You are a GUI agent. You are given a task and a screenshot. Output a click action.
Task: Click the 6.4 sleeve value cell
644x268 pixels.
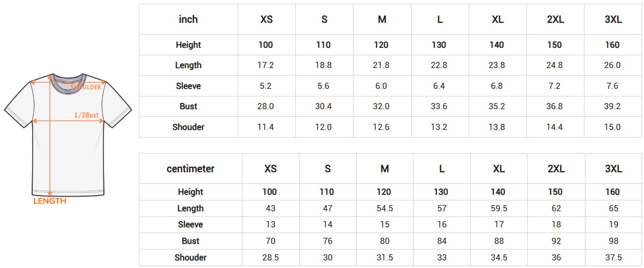(439, 86)
